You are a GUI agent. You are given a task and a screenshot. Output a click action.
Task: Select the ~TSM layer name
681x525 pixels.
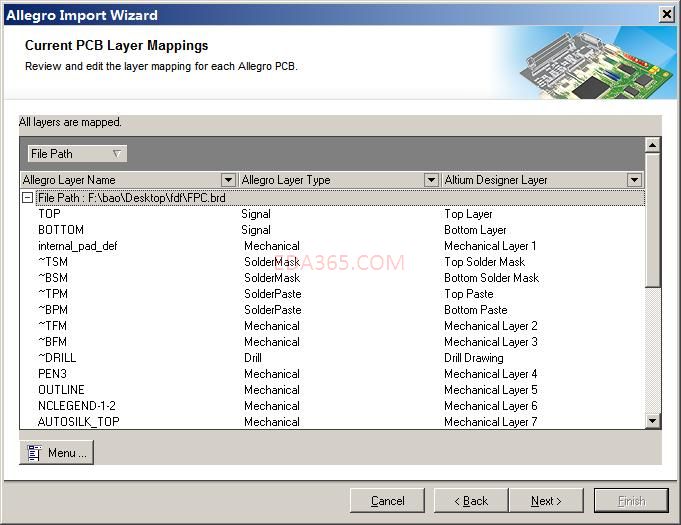pos(53,262)
